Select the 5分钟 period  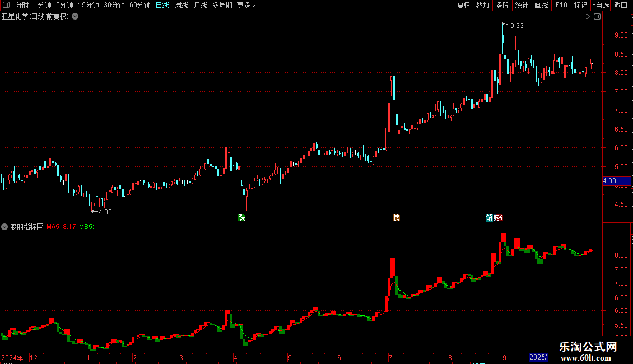click(x=64, y=5)
